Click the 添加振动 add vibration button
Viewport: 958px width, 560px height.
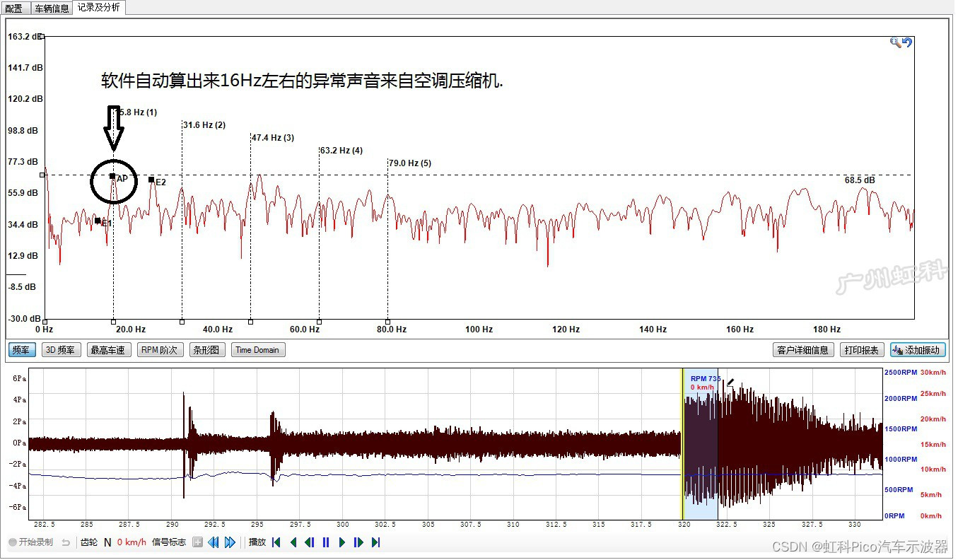tap(918, 350)
